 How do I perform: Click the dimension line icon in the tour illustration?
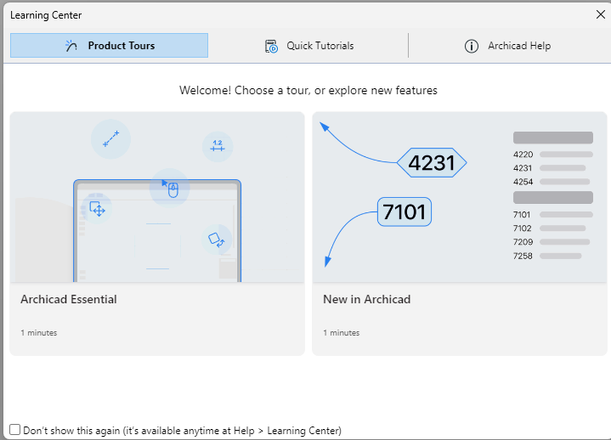click(x=110, y=139)
